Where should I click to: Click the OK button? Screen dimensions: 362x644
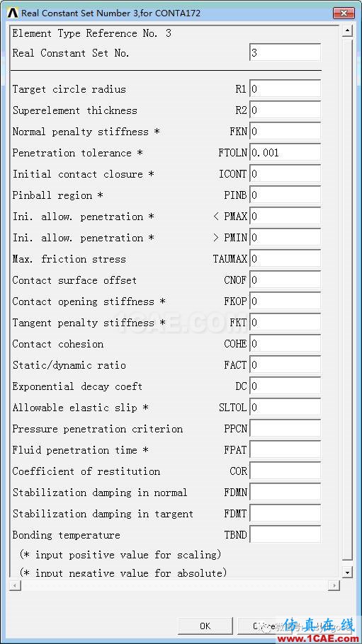pos(205,626)
